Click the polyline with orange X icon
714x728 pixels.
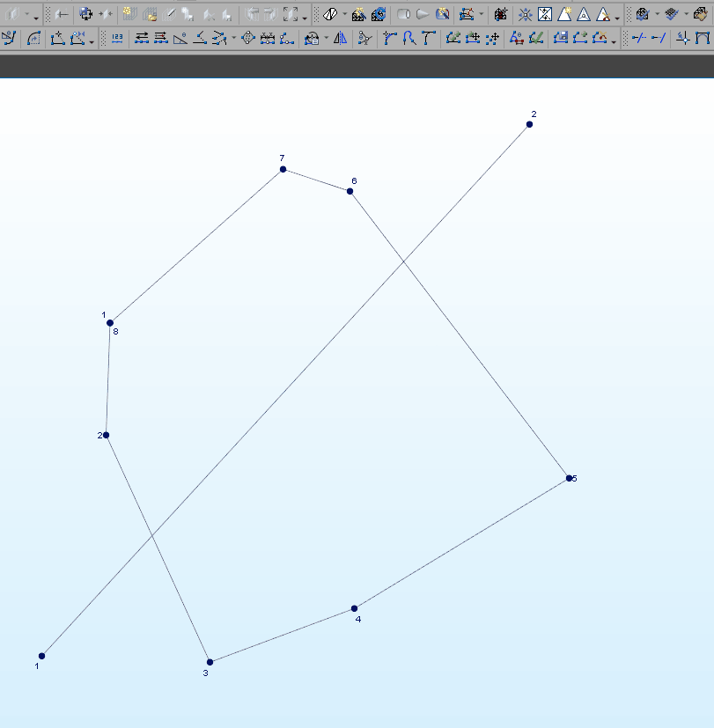click(600, 38)
